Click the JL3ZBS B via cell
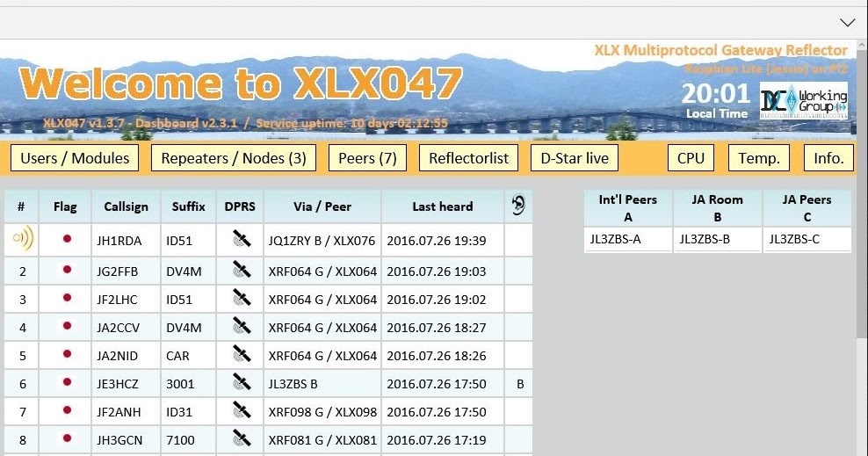This screenshot has height=456, width=868. pyautogui.click(x=322, y=385)
